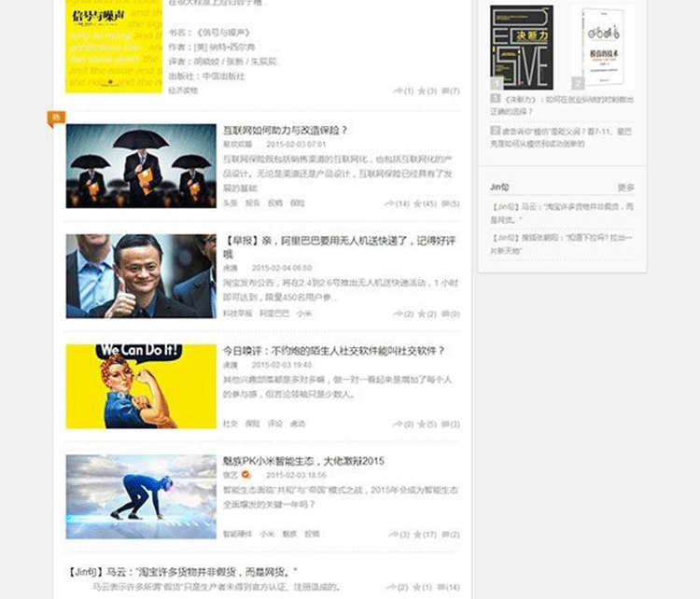Open sidebar Jin句 quote about 淘宝 goods
The width and height of the screenshot is (700, 599).
pos(562,213)
